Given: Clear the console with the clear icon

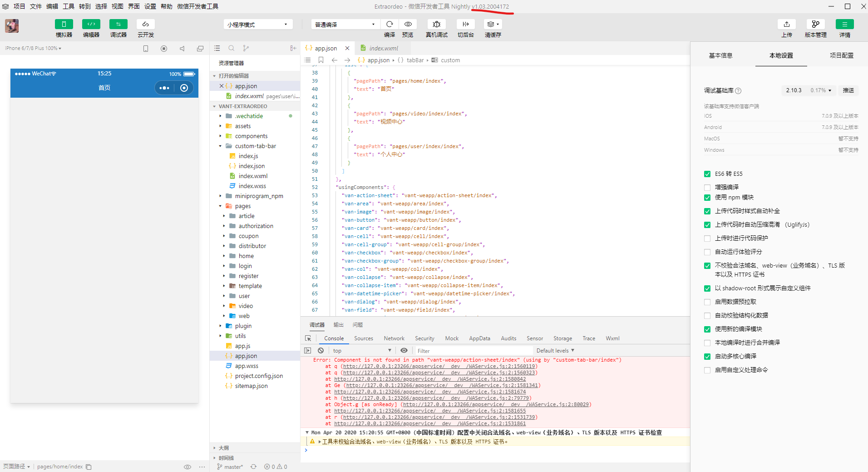Looking at the screenshot, I should [x=321, y=351].
